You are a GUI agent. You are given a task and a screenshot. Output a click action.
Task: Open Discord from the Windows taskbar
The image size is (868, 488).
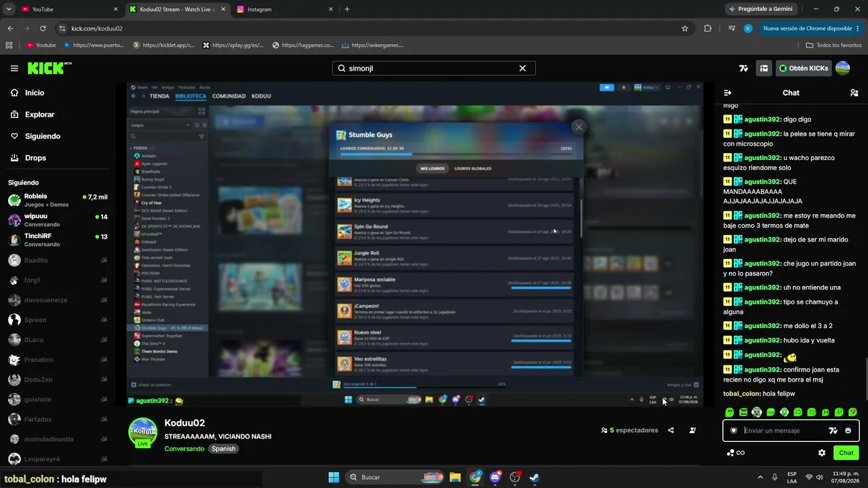(495, 477)
